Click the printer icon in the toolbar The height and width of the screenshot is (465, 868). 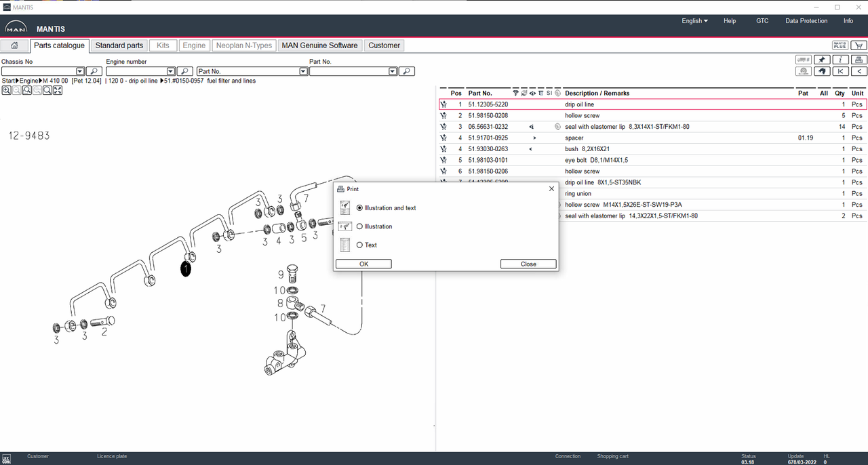859,60
